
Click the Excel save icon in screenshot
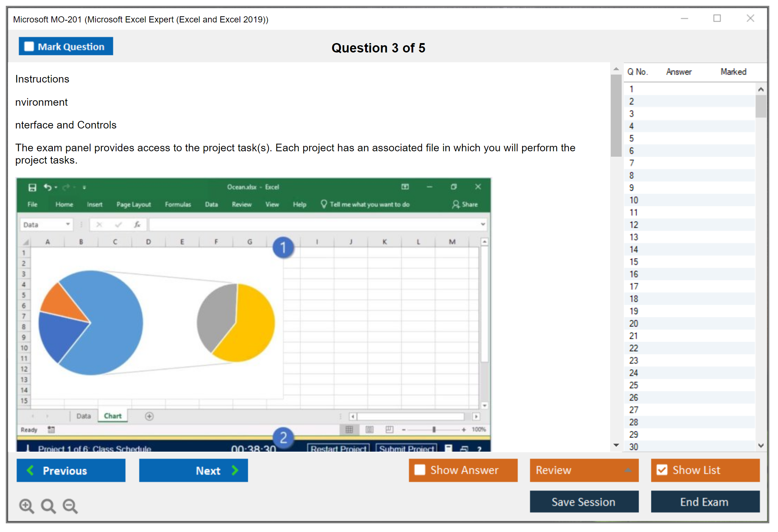coord(32,187)
